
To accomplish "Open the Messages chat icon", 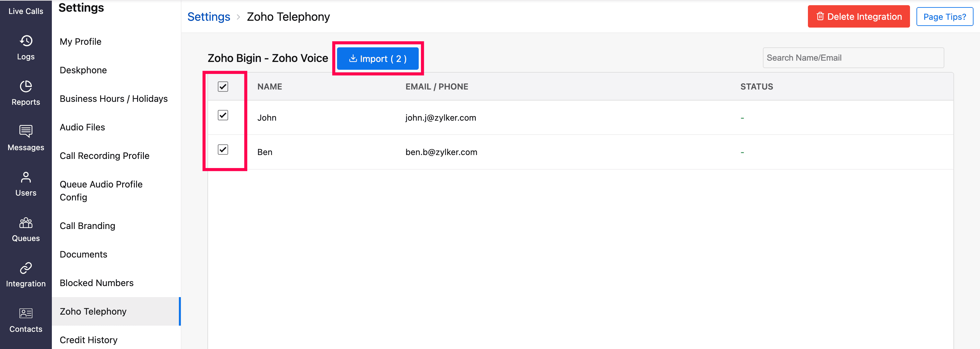I will coord(26,131).
